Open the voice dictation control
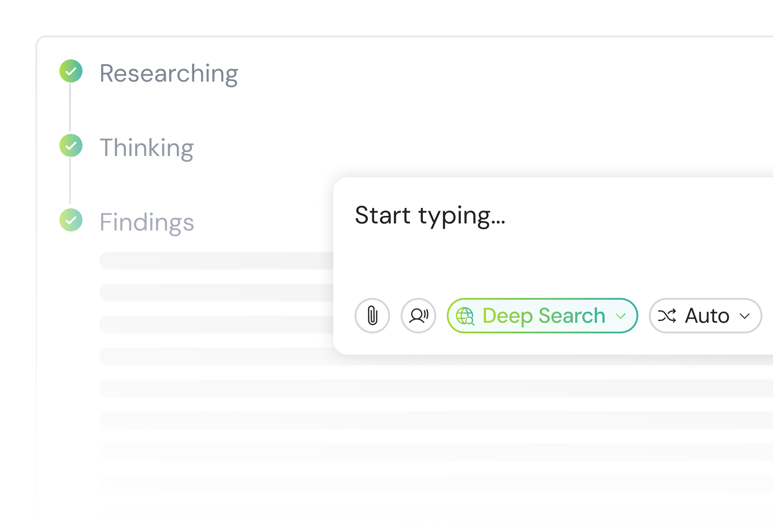This screenshot has height=532, width=773. [x=418, y=316]
